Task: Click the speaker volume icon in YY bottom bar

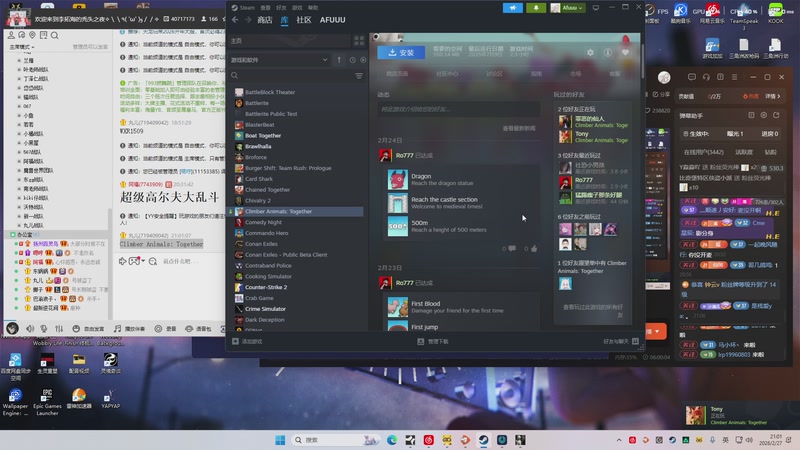Action: [x=30, y=329]
